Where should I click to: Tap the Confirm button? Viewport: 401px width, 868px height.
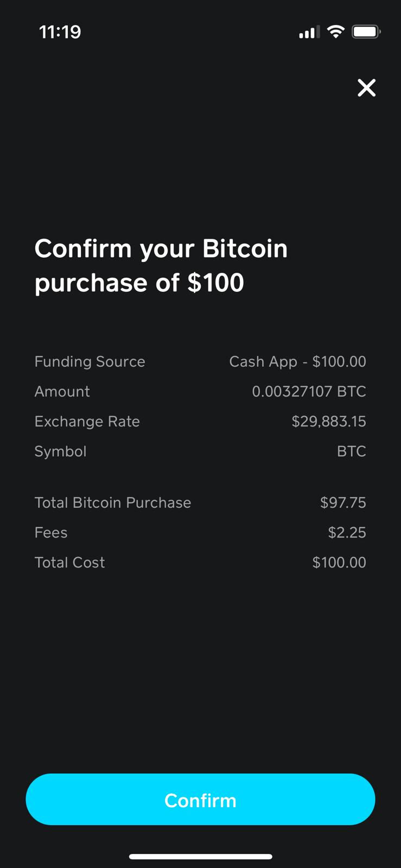200,799
